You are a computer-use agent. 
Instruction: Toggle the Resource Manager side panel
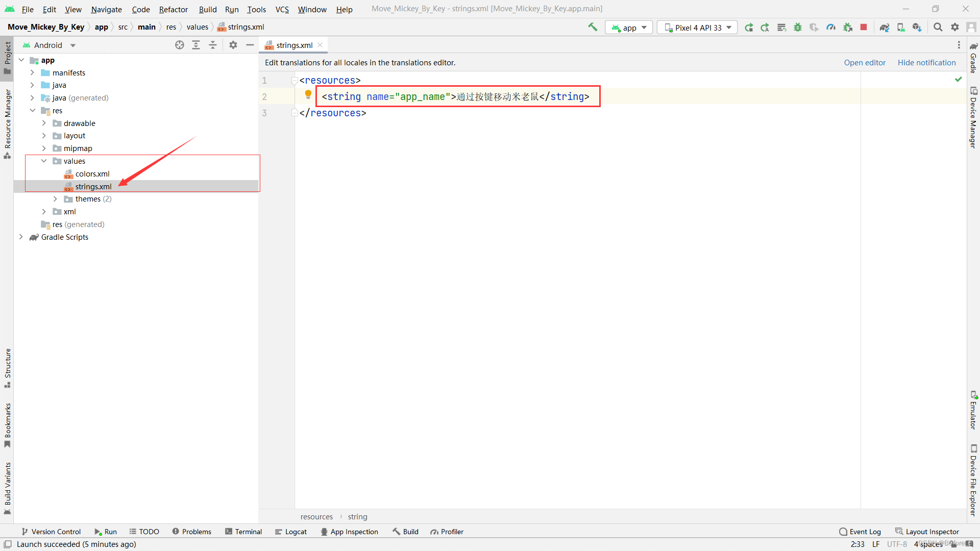[7, 122]
